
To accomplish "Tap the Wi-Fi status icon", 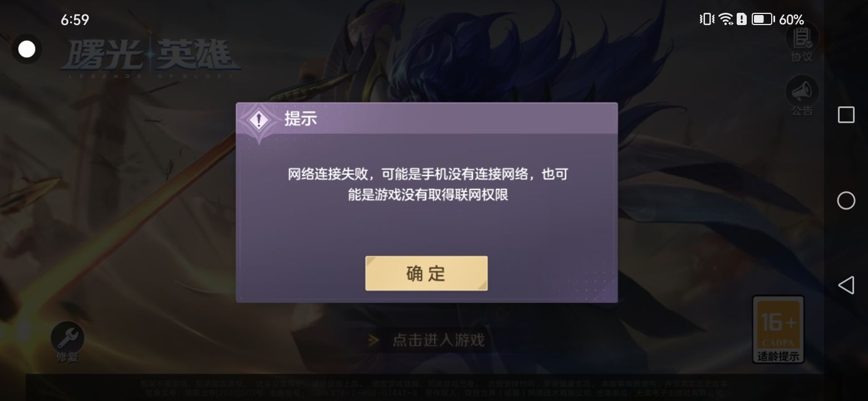I will pos(726,19).
